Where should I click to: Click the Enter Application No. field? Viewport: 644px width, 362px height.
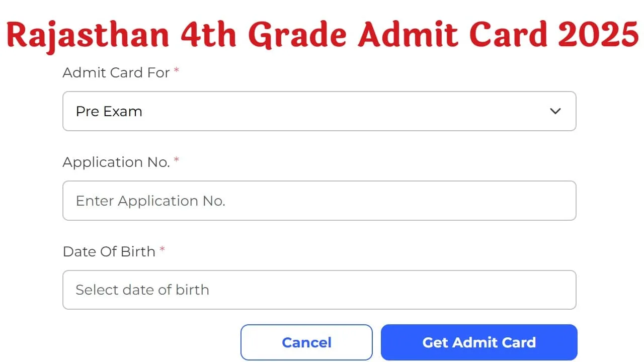tap(319, 201)
